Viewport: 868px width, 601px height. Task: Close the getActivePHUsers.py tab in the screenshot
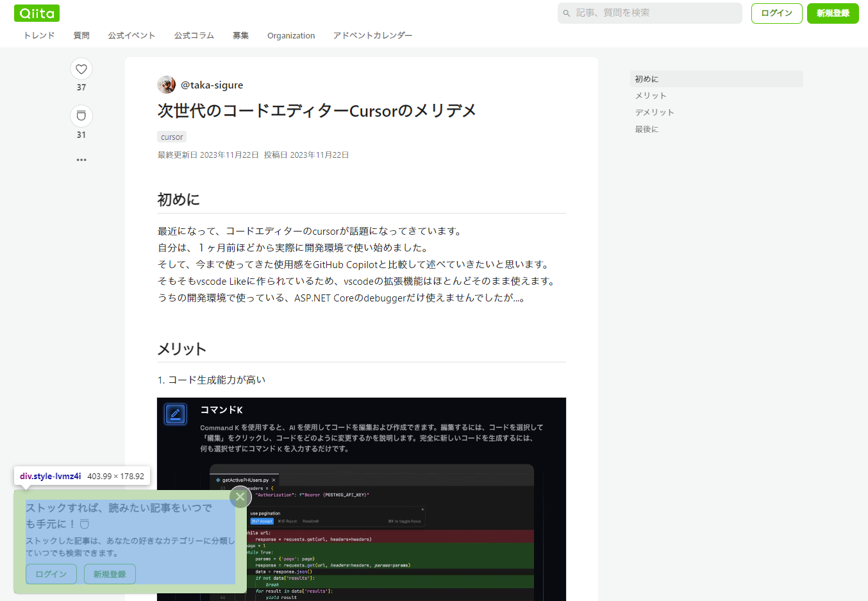(273, 479)
